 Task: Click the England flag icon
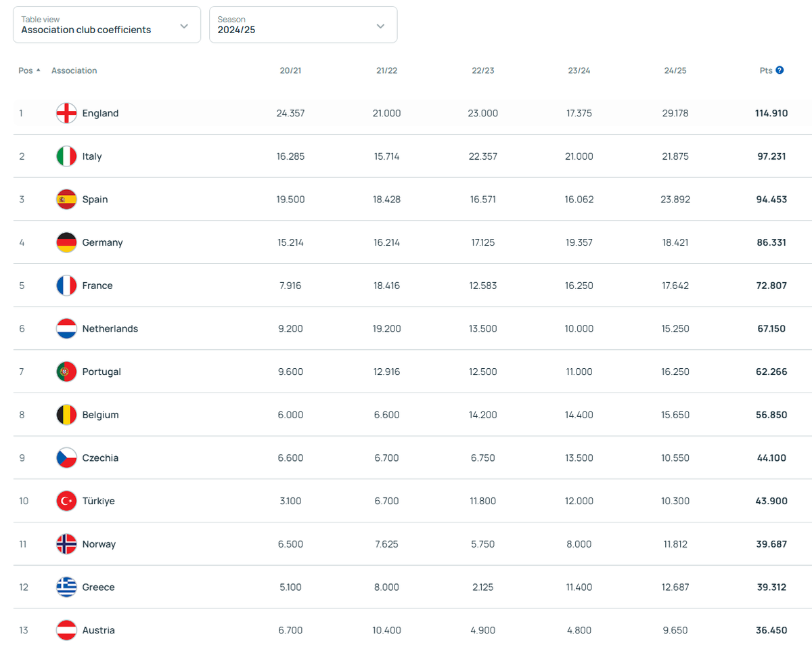coord(66,114)
